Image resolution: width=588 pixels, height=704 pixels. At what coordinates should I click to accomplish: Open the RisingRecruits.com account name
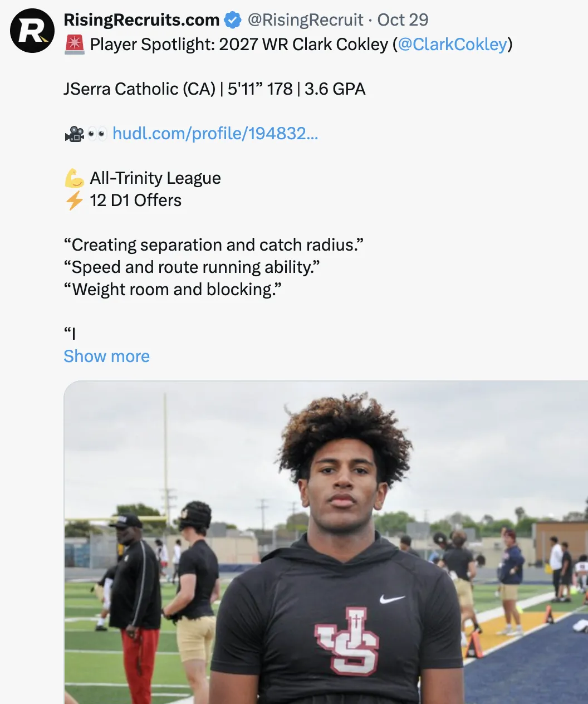coord(141,20)
